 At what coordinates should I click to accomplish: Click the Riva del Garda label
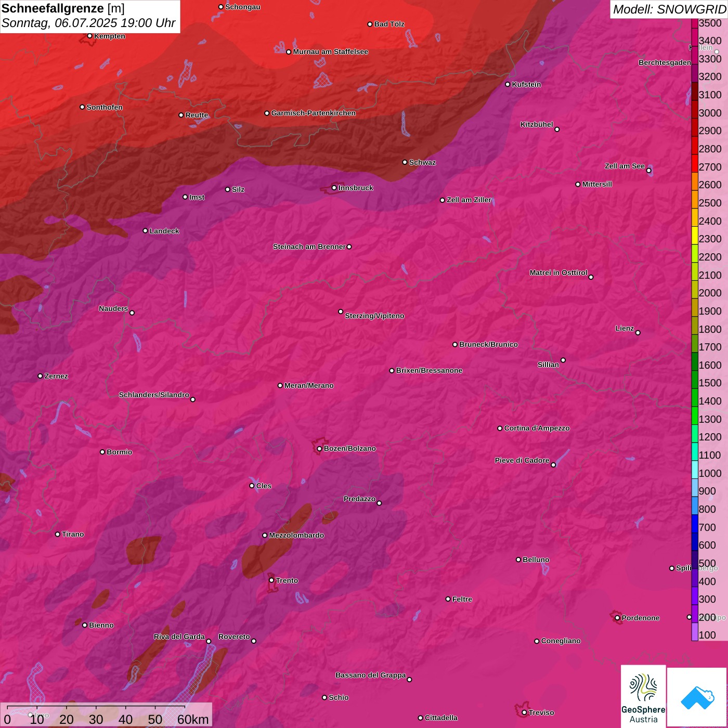coord(179,636)
